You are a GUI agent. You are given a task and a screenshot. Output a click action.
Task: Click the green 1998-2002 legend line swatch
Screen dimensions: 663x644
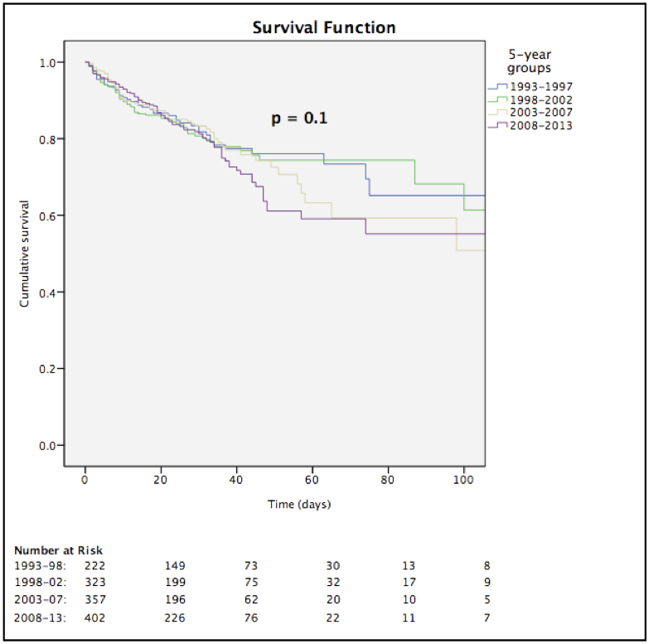pos(497,99)
